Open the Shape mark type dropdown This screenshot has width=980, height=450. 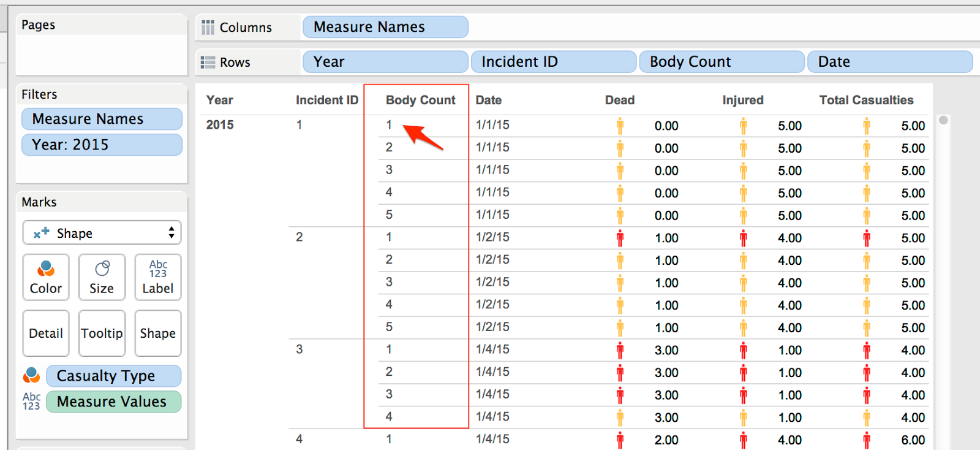pos(102,233)
